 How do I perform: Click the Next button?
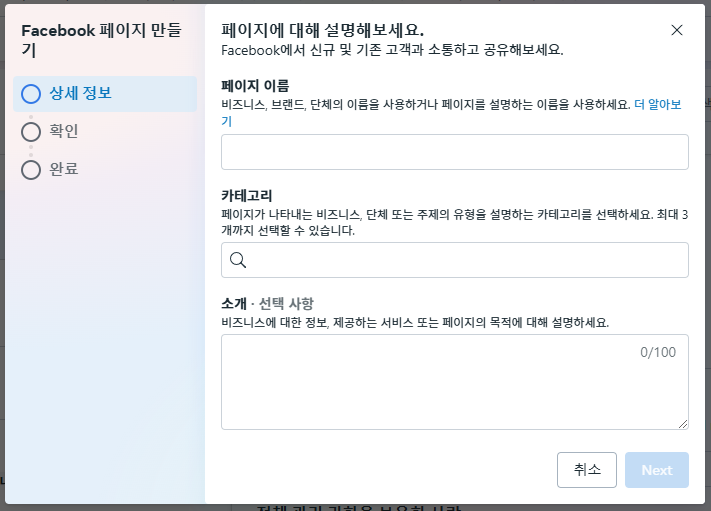click(x=657, y=470)
